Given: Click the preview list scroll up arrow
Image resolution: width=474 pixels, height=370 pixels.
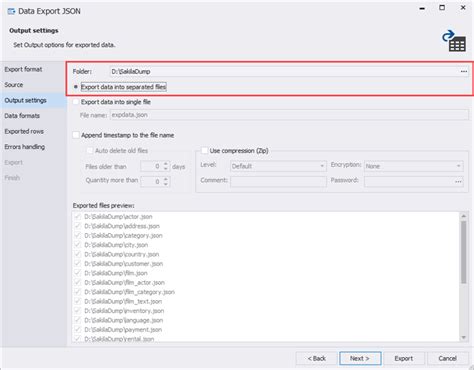Looking at the screenshot, I should pyautogui.click(x=463, y=216).
